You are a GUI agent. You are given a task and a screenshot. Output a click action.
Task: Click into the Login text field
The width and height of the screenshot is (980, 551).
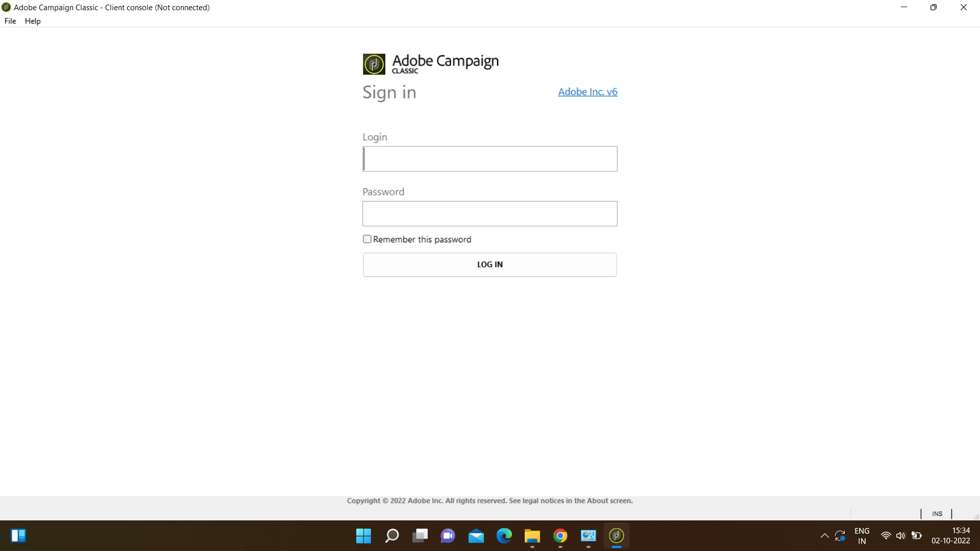coord(489,159)
